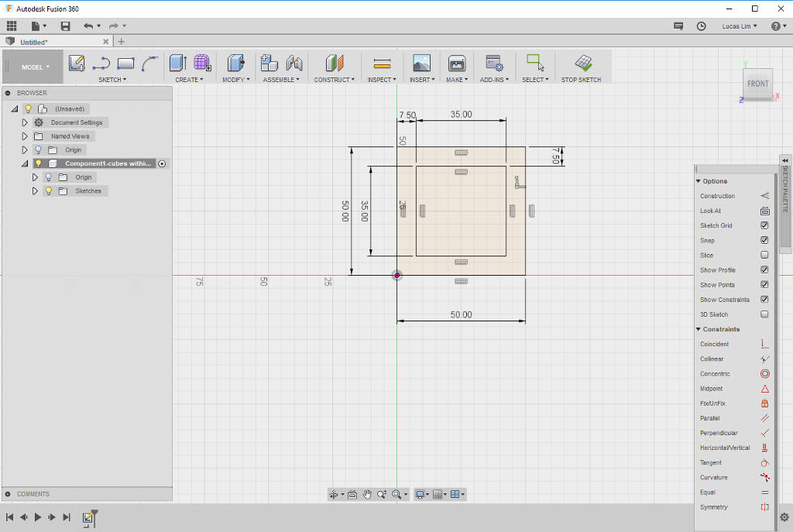
Task: Disable the Show Constraints checkbox
Action: click(764, 300)
